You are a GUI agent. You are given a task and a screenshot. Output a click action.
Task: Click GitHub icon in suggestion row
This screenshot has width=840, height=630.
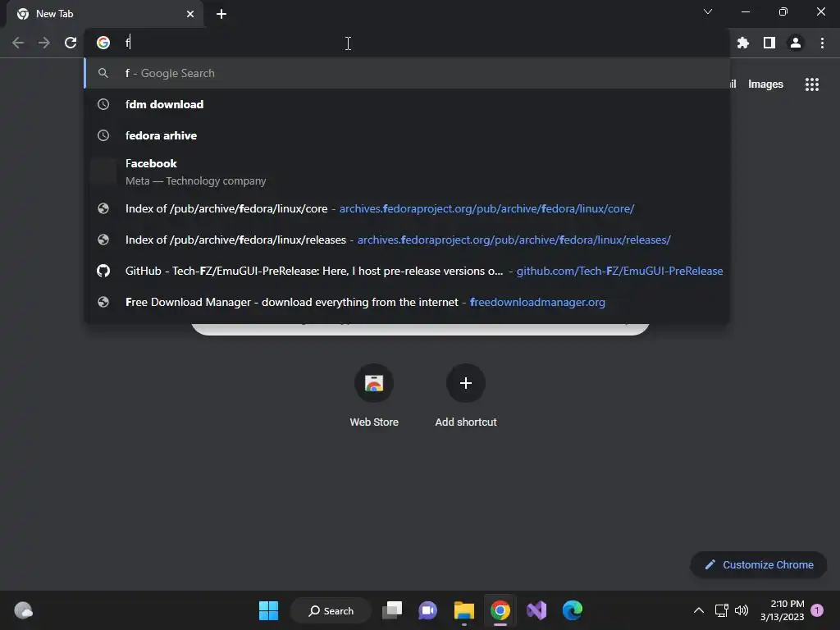pyautogui.click(x=103, y=271)
